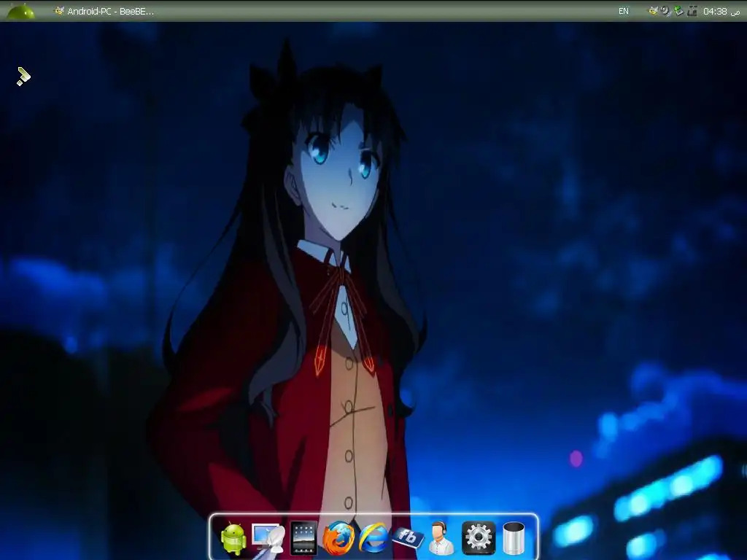Launch Firefox from the dock

tap(338, 538)
